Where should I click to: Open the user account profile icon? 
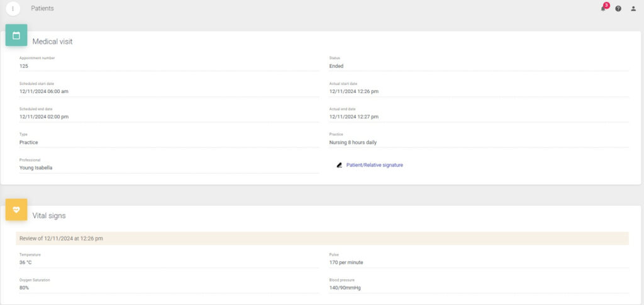tap(633, 9)
